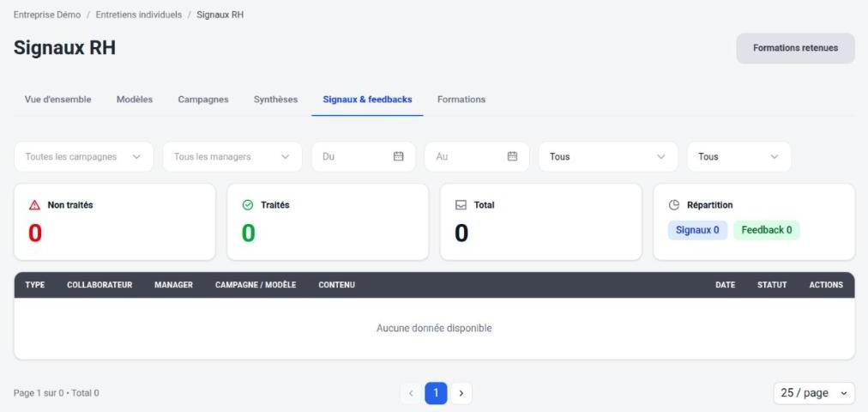Screen dimensions: 868x412
Task: Expand the Tous les managers dropdown
Action: (232, 157)
